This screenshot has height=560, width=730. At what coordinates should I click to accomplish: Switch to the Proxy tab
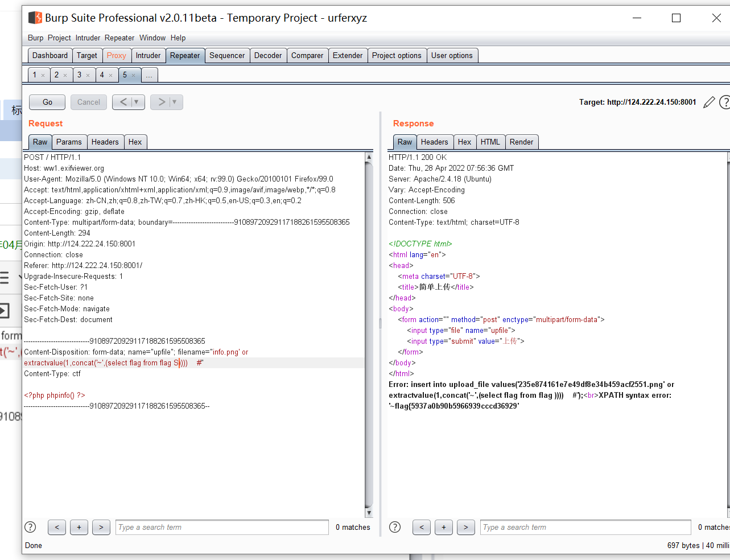(x=117, y=55)
